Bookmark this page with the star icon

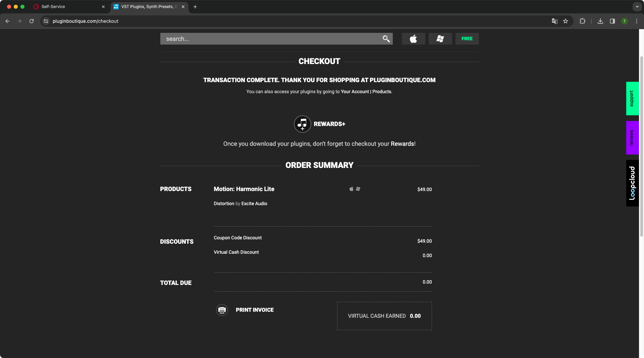[566, 21]
